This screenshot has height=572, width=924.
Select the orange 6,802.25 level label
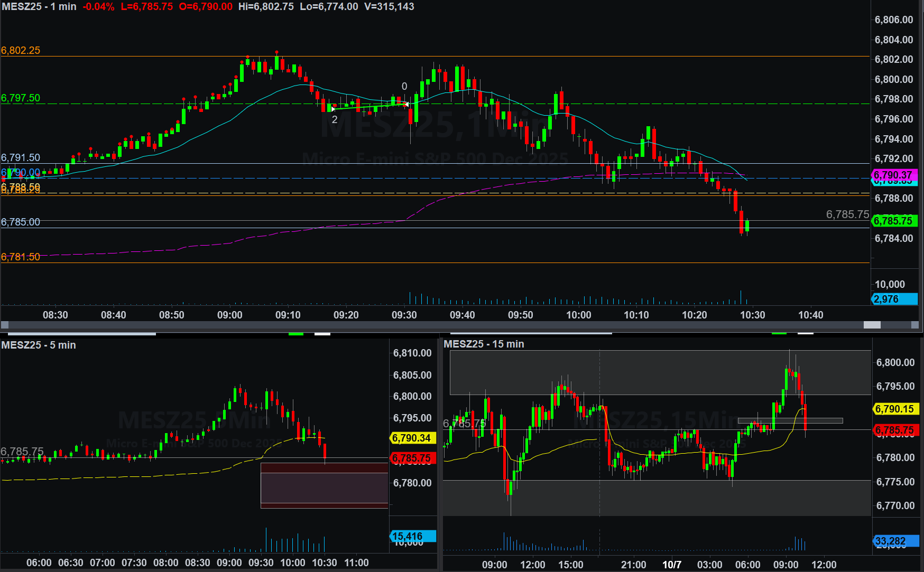tap(21, 50)
